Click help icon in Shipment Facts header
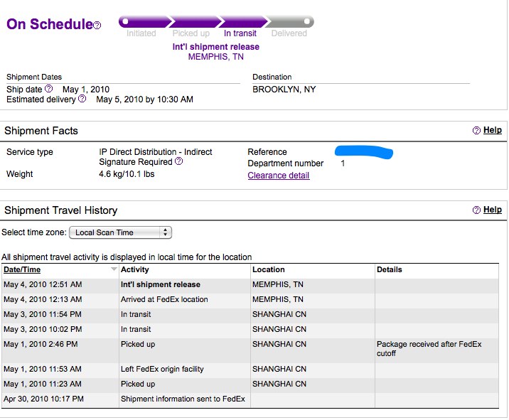Image resolution: width=509 pixels, height=420 pixels. (476, 131)
